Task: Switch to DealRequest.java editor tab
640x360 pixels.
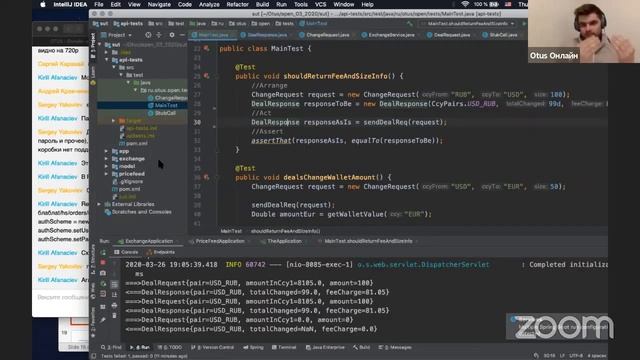Action: (x=451, y=35)
